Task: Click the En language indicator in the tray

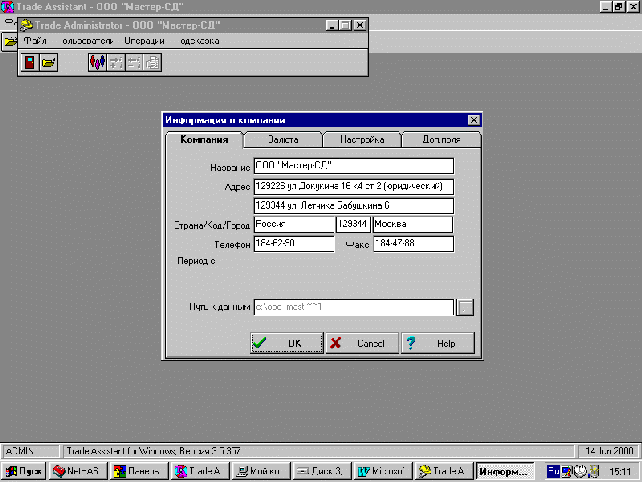Action: coord(553,472)
